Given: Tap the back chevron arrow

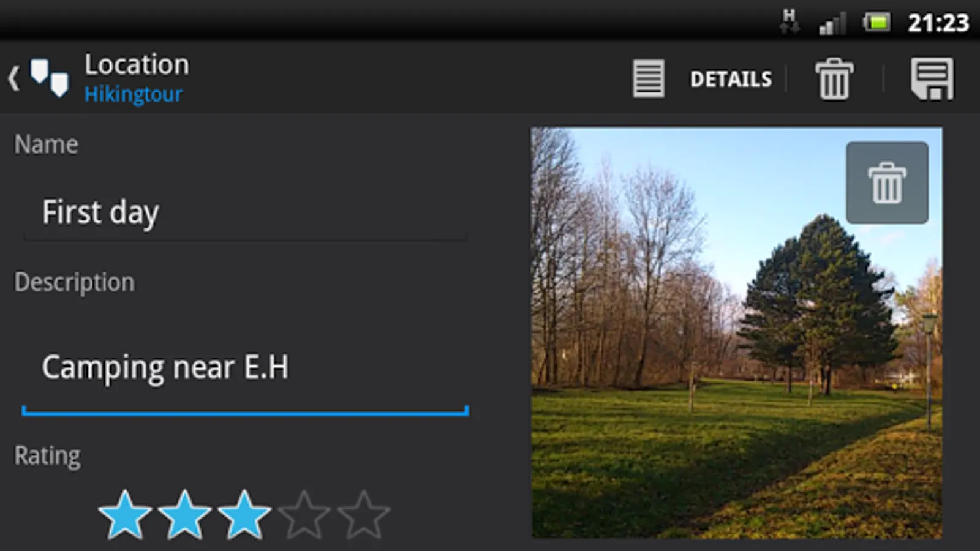Looking at the screenshot, I should (x=13, y=78).
